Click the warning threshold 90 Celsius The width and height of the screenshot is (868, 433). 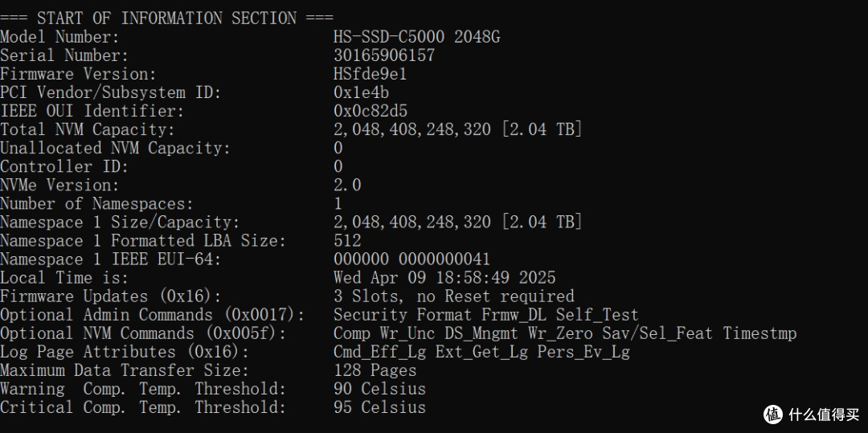click(379, 389)
